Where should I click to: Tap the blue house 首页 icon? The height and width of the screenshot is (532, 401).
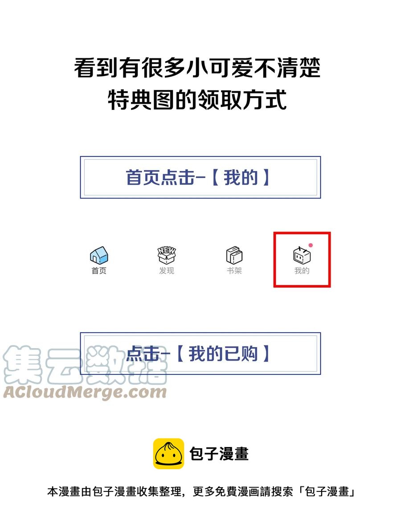pyautogui.click(x=99, y=255)
